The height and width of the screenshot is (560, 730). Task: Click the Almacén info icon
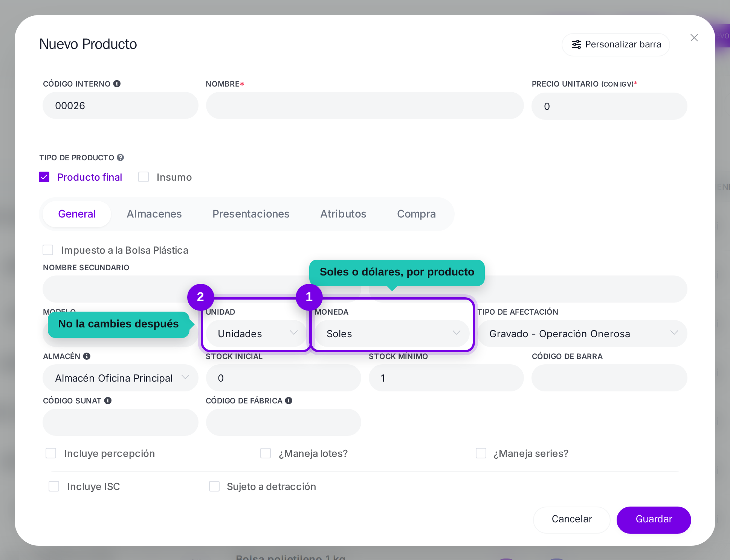coord(87,356)
